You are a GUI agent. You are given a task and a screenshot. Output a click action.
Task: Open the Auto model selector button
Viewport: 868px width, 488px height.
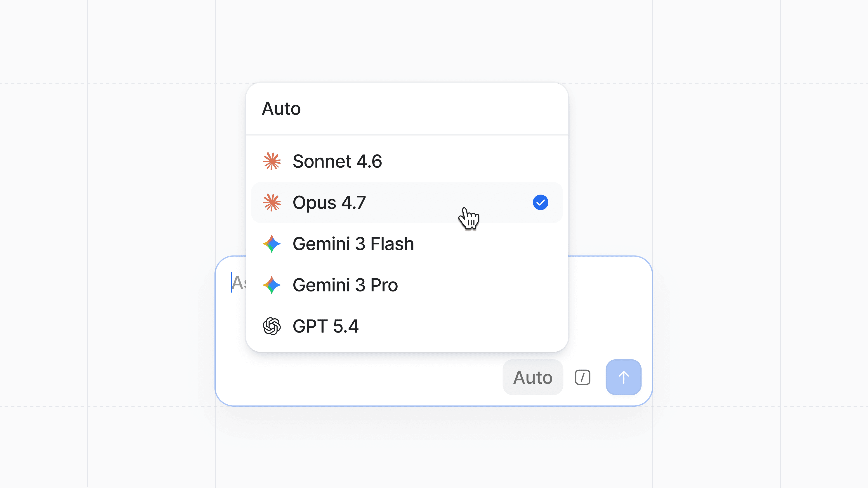[x=533, y=377]
